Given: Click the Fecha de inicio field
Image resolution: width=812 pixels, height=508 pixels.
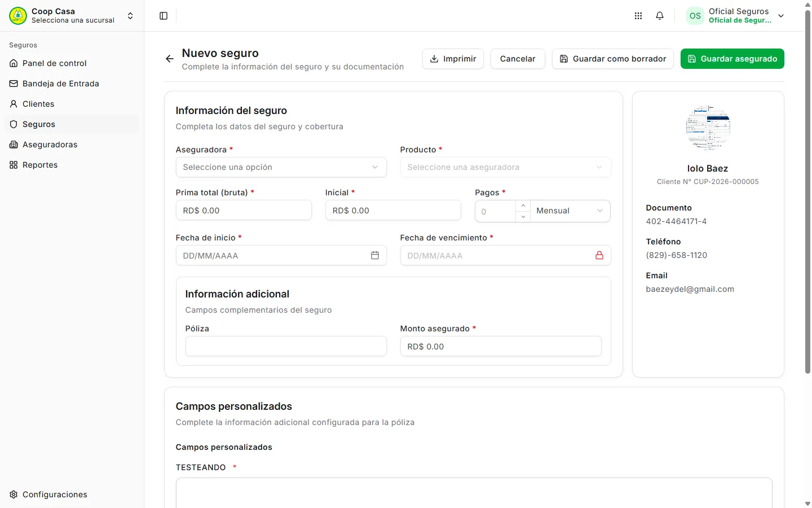Looking at the screenshot, I should pyautogui.click(x=281, y=256).
